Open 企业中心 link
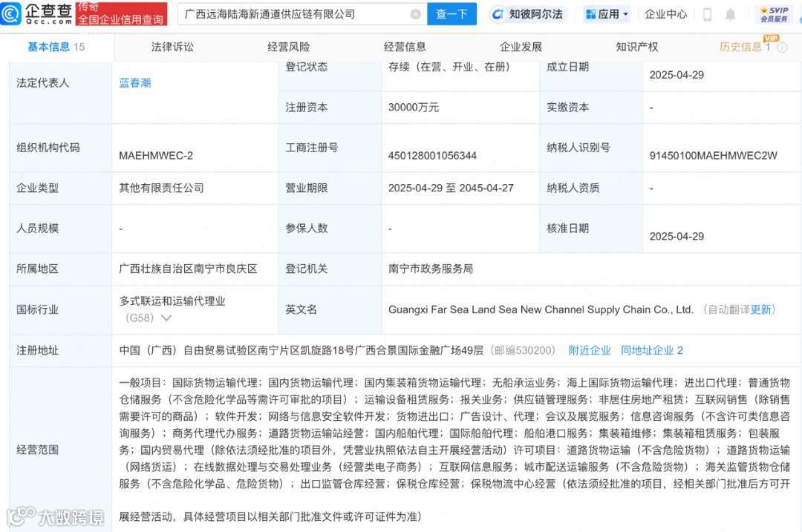Image resolution: width=802 pixels, height=532 pixels. click(x=665, y=14)
